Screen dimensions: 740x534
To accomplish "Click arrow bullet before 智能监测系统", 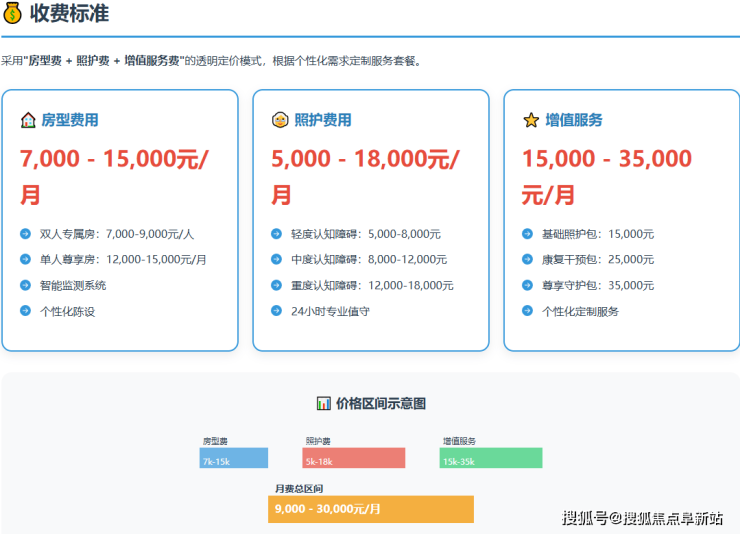I will [x=25, y=285].
